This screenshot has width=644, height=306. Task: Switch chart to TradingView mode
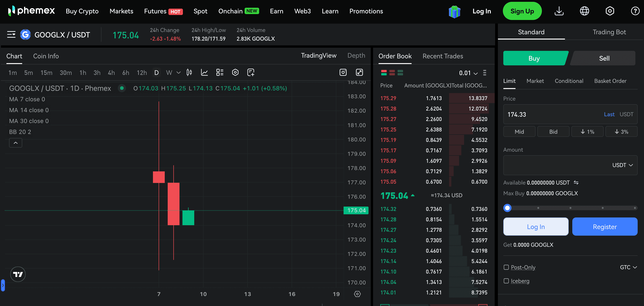click(x=319, y=55)
